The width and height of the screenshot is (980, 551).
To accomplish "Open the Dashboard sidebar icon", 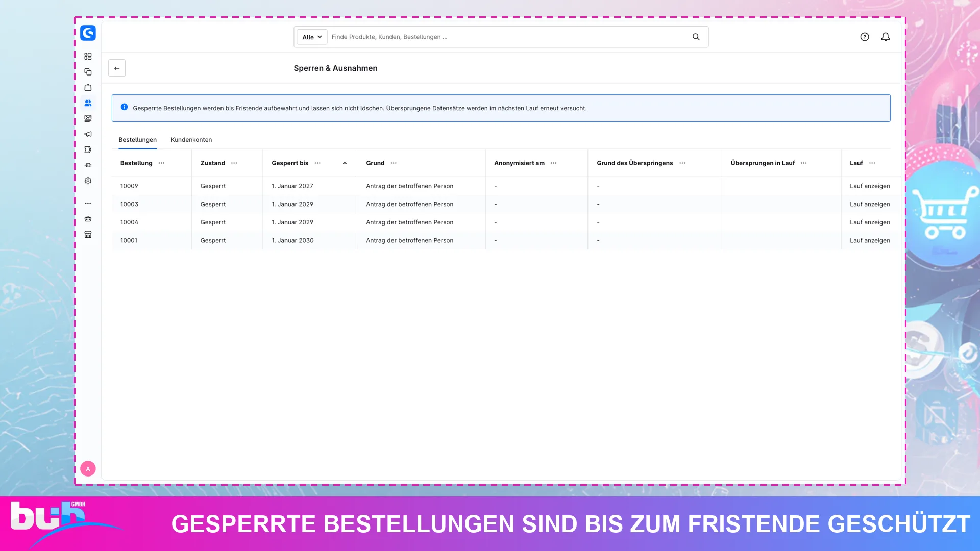I will (x=88, y=56).
